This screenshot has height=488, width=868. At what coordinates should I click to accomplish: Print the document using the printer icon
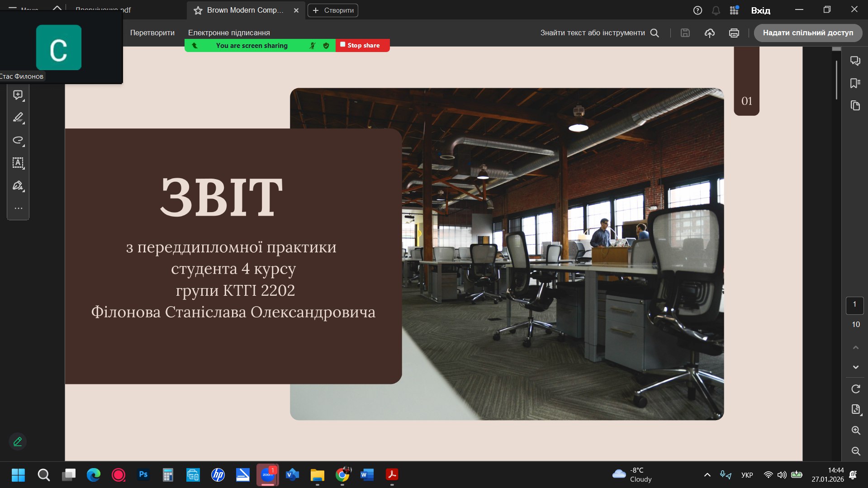(734, 33)
